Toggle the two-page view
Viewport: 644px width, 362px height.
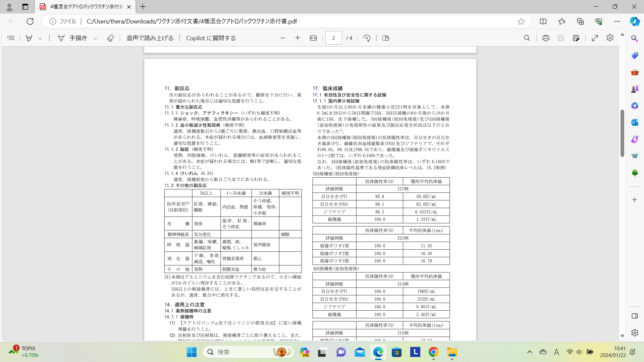[x=386, y=38]
